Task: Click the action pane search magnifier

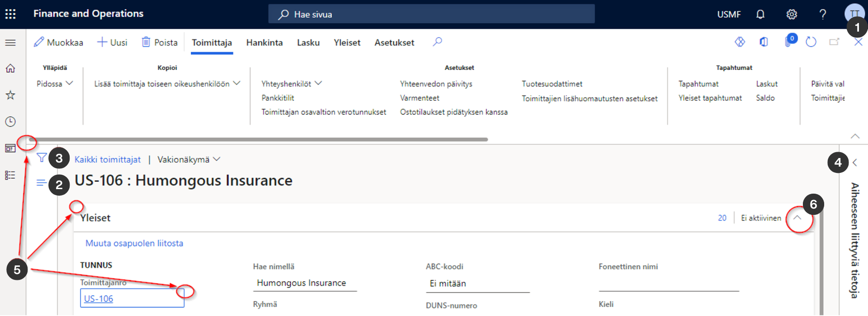Action: click(437, 42)
